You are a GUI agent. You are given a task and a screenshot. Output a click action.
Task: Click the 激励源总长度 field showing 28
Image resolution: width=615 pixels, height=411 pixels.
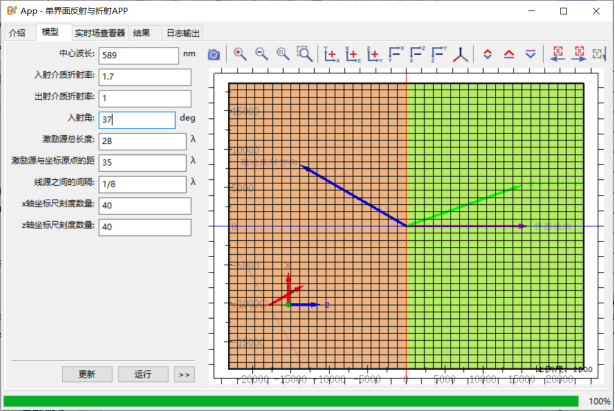[x=143, y=141]
